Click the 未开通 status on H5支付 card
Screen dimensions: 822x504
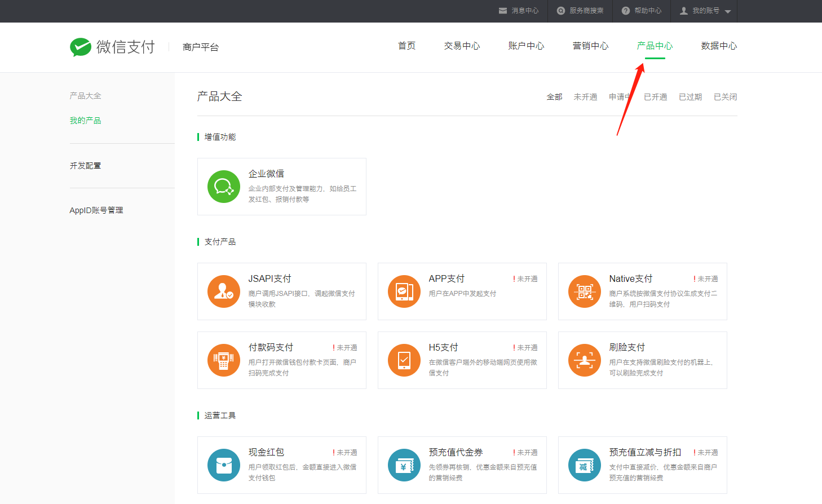coord(525,348)
